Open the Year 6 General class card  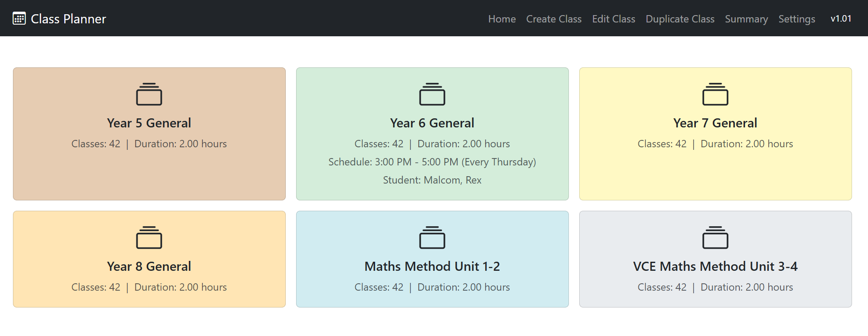[x=432, y=133]
